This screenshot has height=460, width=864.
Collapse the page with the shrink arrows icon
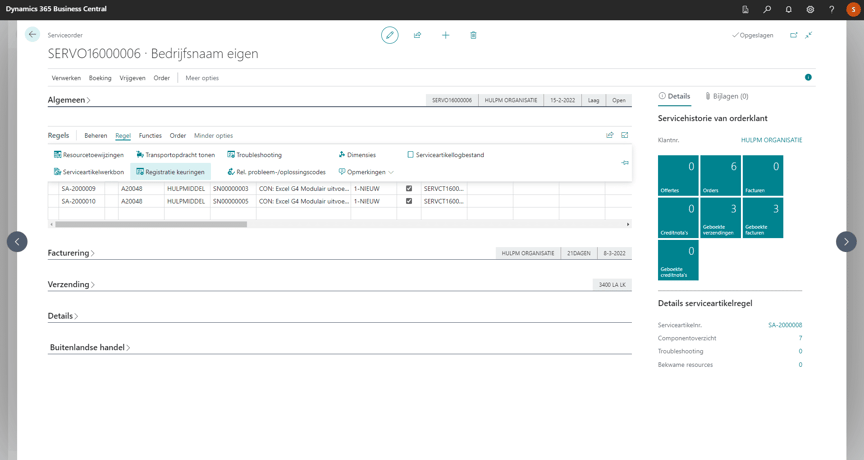pos(808,35)
